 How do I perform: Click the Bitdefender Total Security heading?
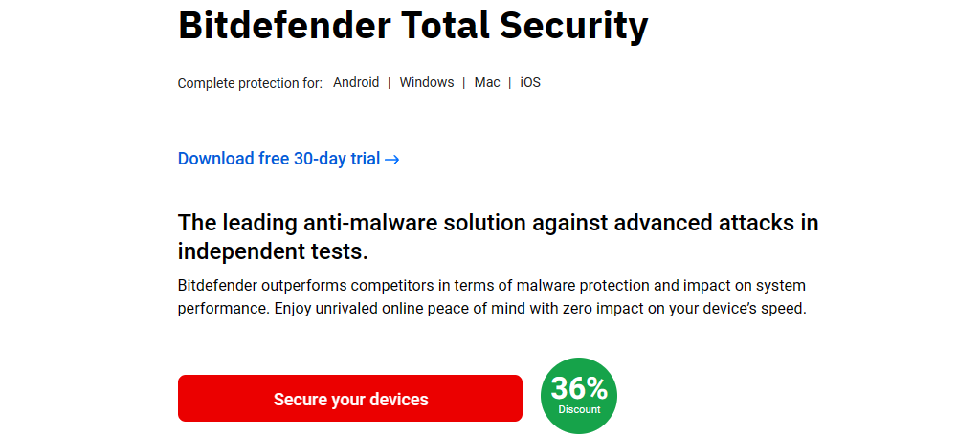(x=412, y=26)
